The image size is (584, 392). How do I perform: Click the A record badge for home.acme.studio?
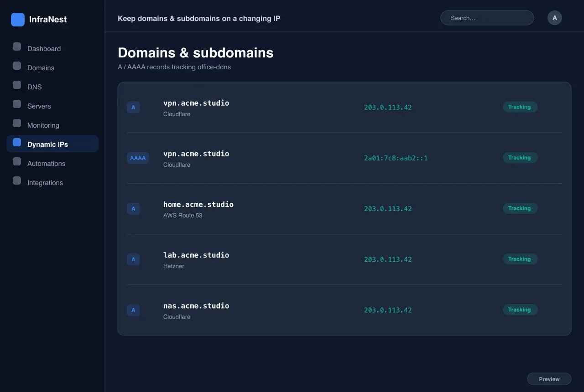(133, 209)
